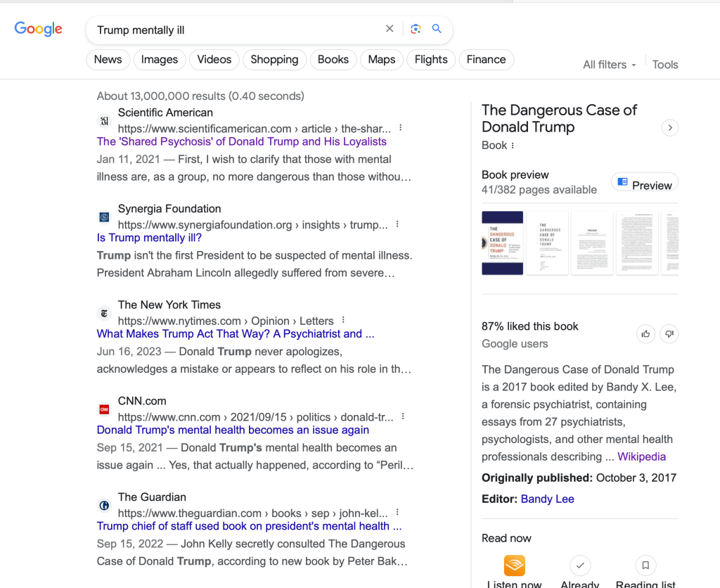The width and height of the screenshot is (720, 588).
Task: Click the book cover thumbnail
Action: coord(502,243)
